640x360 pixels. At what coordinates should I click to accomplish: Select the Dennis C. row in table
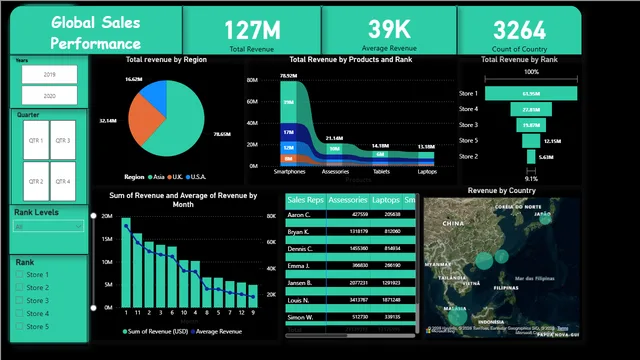(x=351, y=249)
